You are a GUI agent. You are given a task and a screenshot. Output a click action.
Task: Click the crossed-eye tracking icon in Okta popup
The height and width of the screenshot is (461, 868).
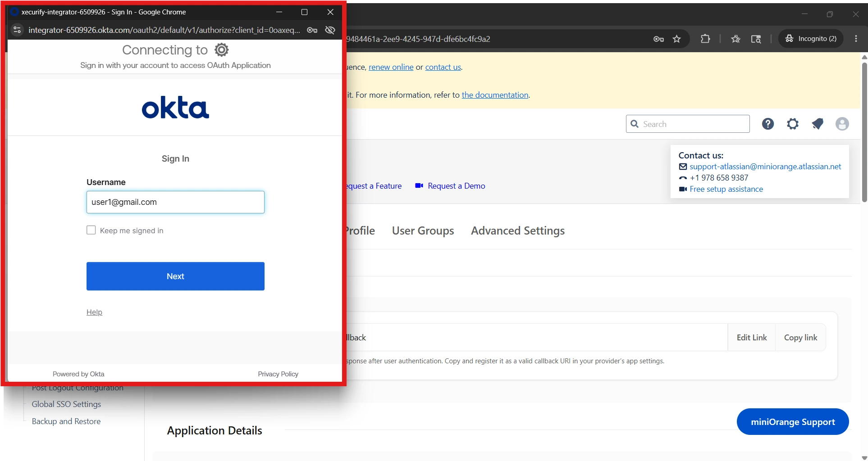tap(330, 30)
